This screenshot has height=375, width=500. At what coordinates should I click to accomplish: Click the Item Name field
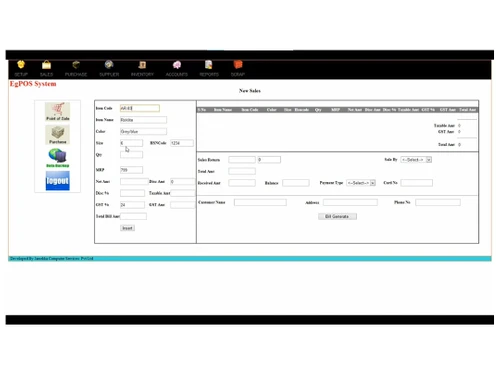(143, 120)
